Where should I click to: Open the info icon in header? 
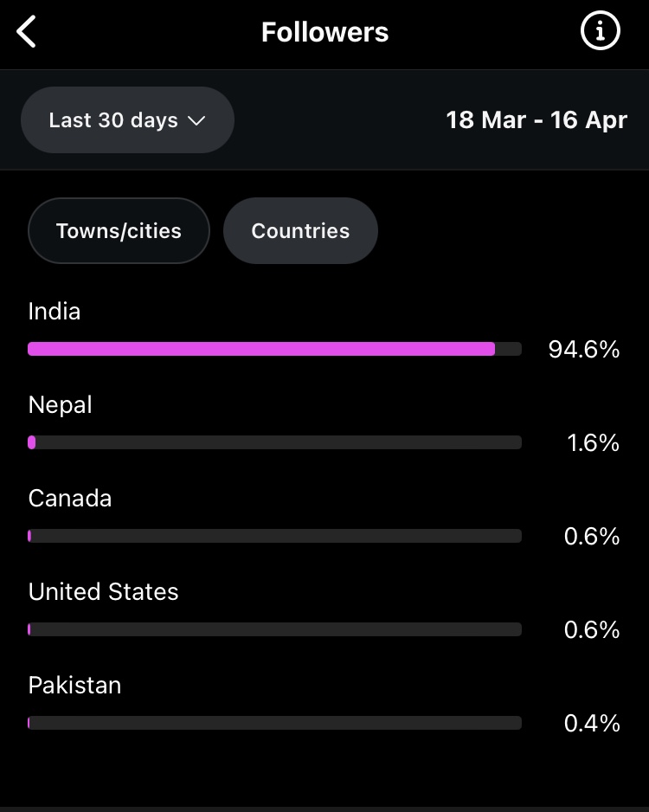[x=600, y=31]
